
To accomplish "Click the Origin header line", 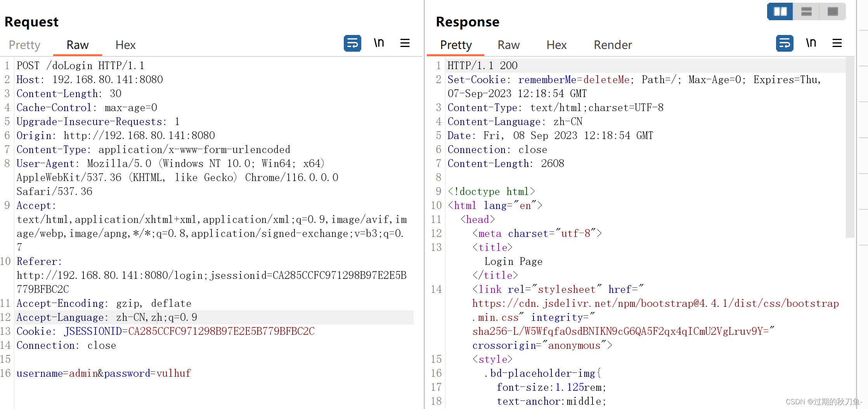I will (116, 136).
